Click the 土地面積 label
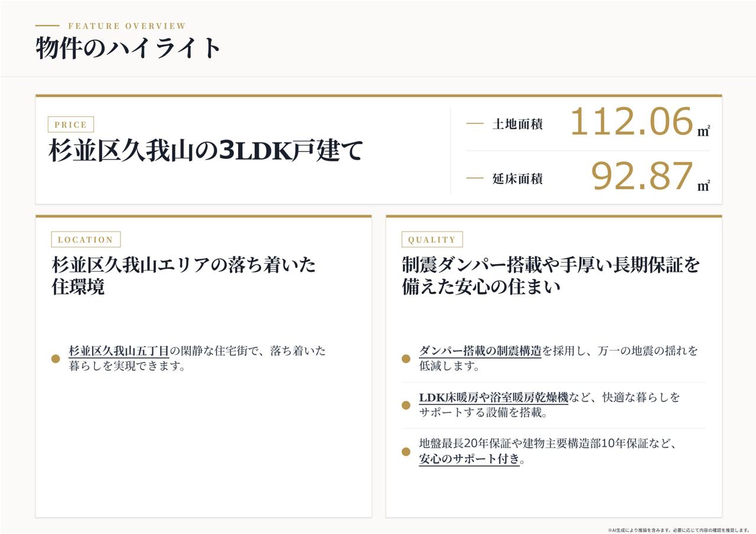This screenshot has height=534, width=756. coord(517,124)
